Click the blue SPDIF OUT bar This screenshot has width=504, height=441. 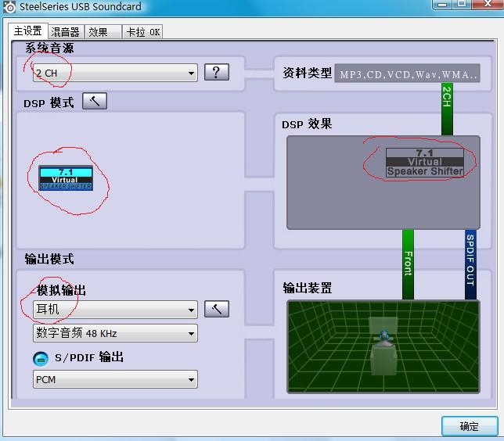click(470, 264)
